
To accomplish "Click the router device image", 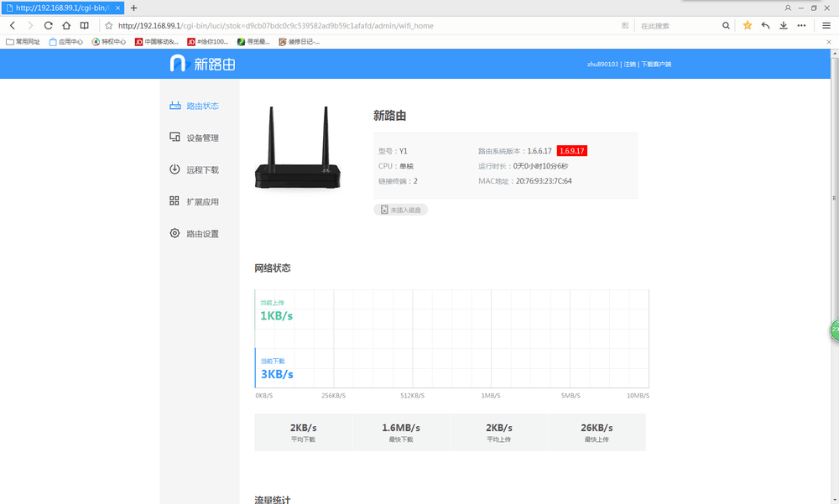I will [298, 147].
